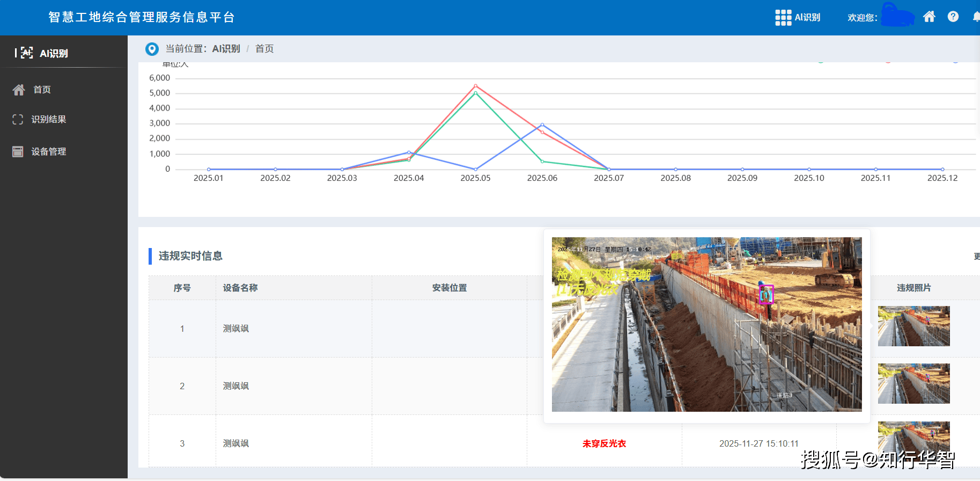Open the violation photo thumbnail in row 1
Viewport: 980px width, 481px height.
[x=913, y=326]
